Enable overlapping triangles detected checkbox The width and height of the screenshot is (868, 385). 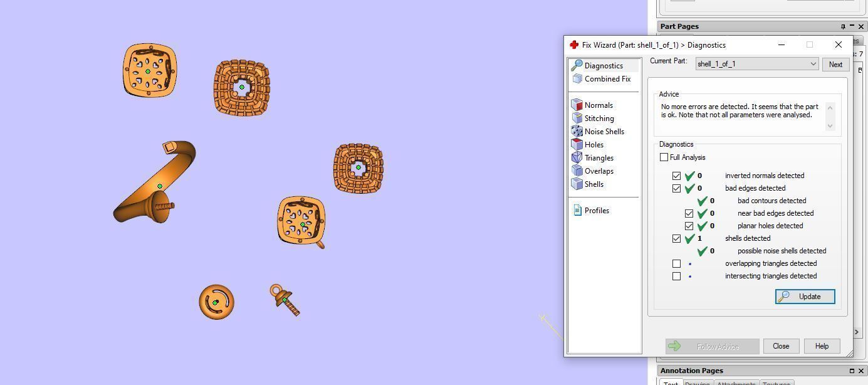click(676, 264)
